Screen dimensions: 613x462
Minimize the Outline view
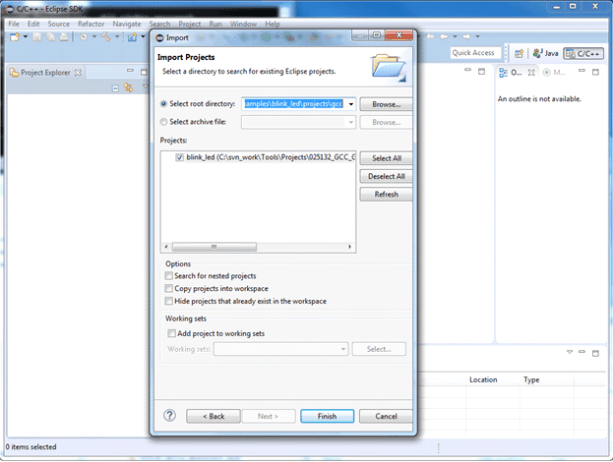[582, 71]
